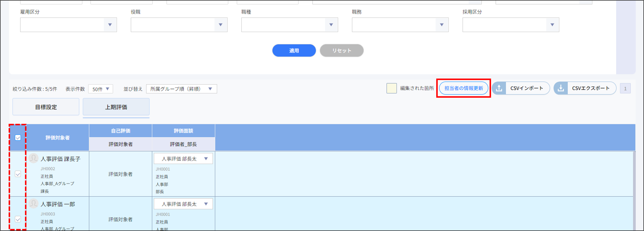Image resolution: width=644 pixels, height=231 pixels.
Task: Click the 担当者の情報更新 button
Action: point(464,88)
